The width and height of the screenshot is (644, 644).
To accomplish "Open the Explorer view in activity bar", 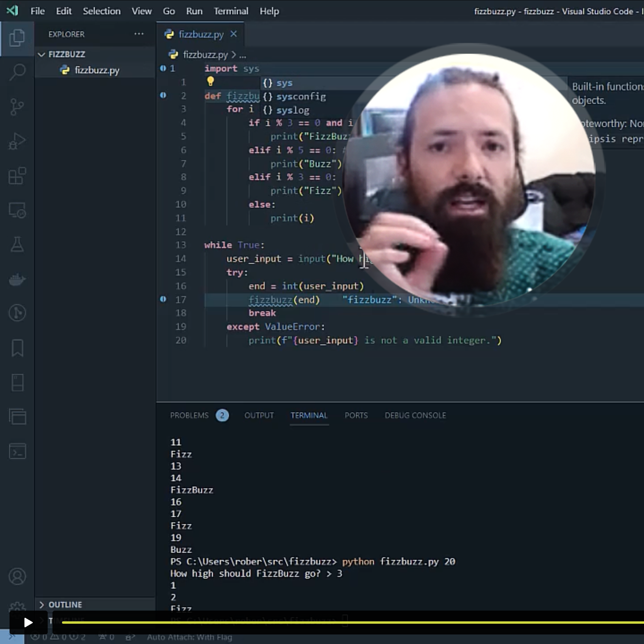I will (x=17, y=38).
